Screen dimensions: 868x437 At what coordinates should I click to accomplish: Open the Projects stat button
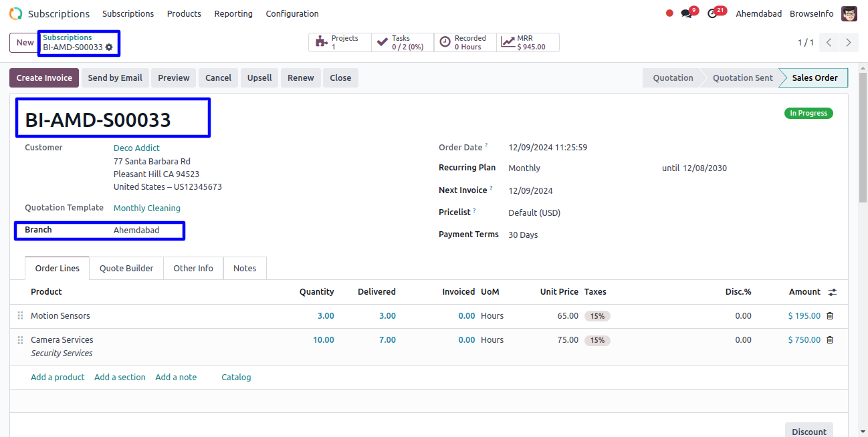coord(340,43)
